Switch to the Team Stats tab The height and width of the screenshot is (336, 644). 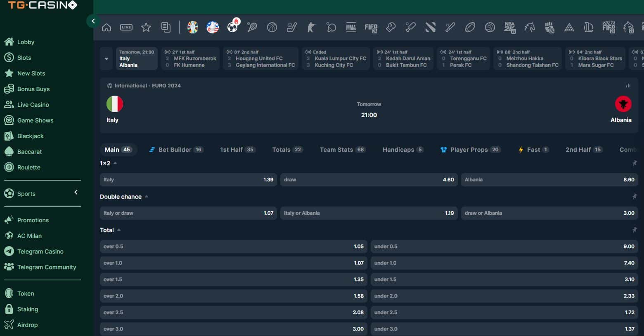point(343,150)
